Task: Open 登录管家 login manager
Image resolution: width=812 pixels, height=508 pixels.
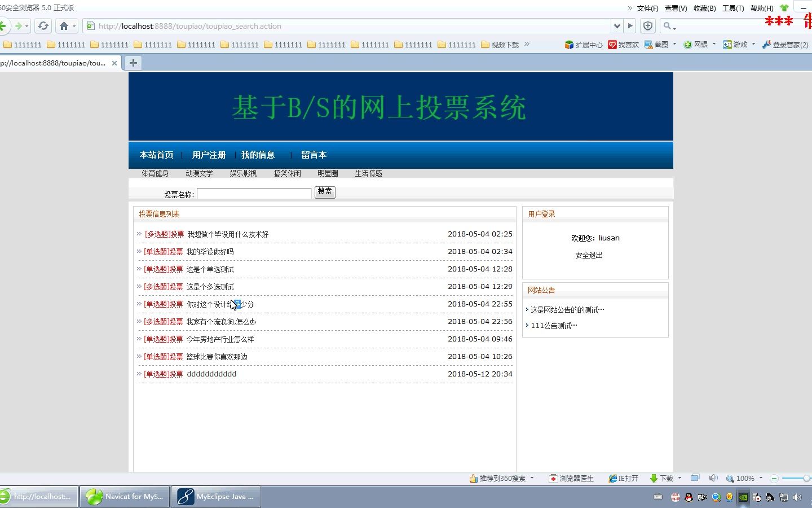Action: [x=785, y=44]
